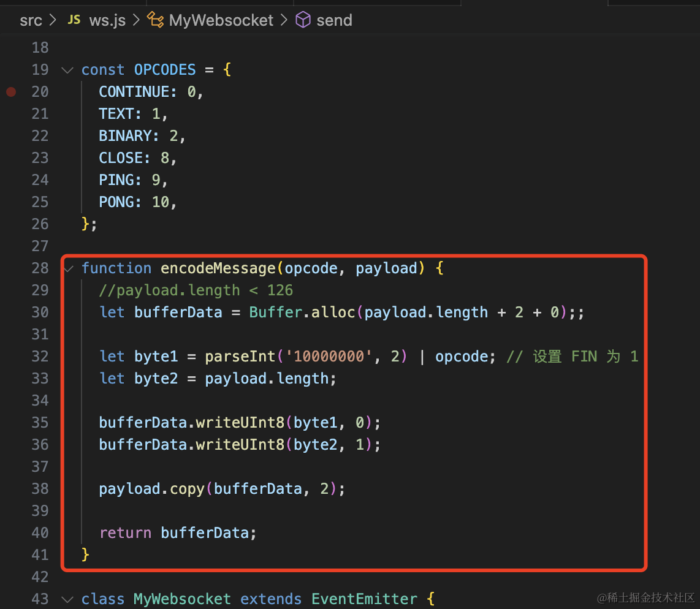Click EventEmitter in the class declaration
The height and width of the screenshot is (609, 700).
[364, 599]
